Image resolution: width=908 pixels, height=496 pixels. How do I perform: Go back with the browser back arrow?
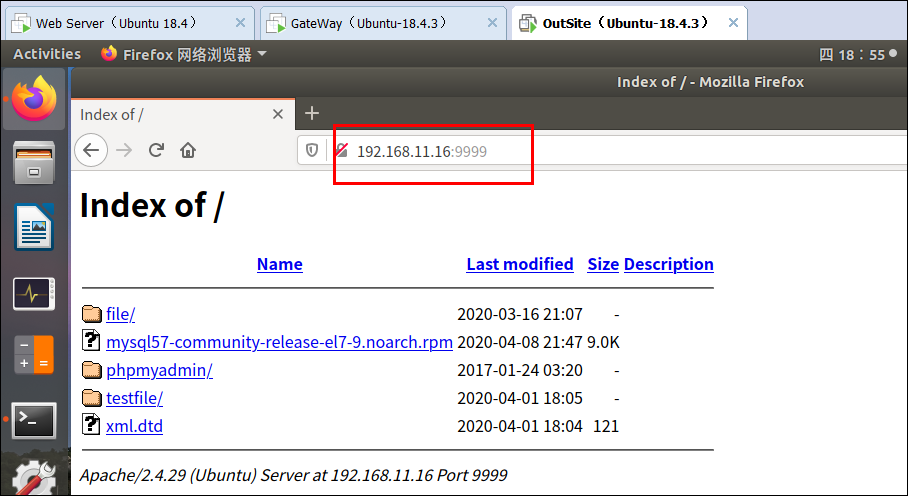(91, 150)
